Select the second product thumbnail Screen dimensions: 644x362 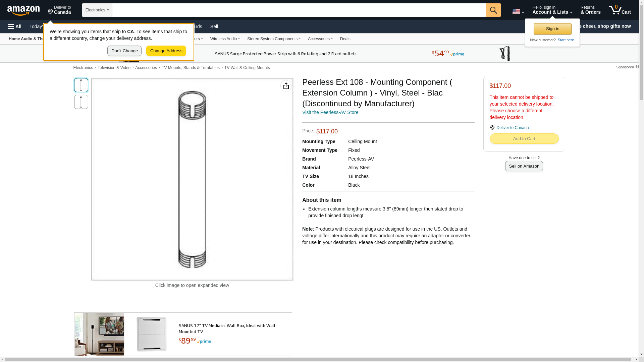(x=81, y=102)
